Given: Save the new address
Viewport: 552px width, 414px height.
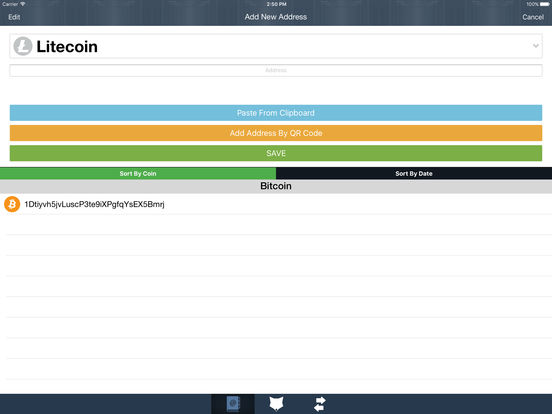Looking at the screenshot, I should (276, 153).
